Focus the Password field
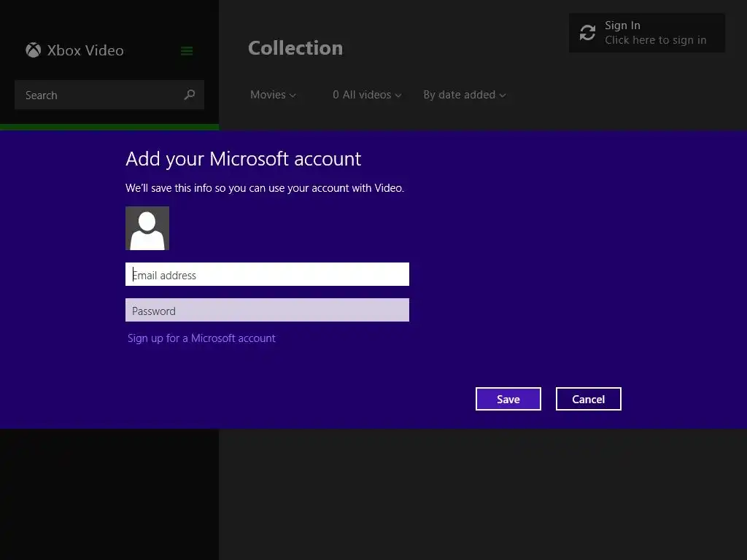Image resolution: width=747 pixels, height=560 pixels. coord(267,310)
